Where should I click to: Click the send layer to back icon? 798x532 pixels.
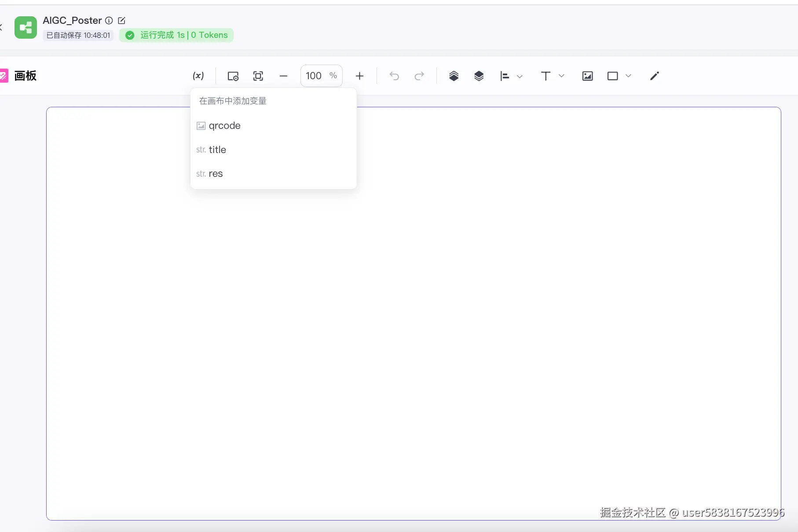click(479, 76)
